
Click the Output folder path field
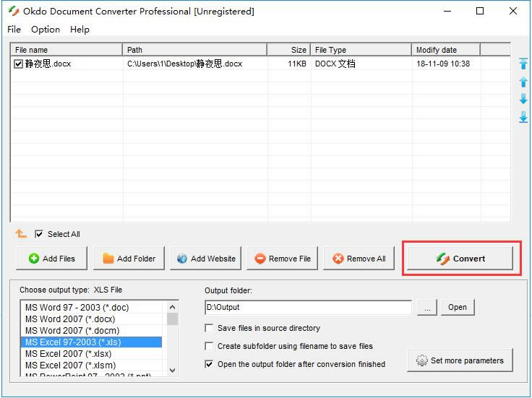point(308,308)
